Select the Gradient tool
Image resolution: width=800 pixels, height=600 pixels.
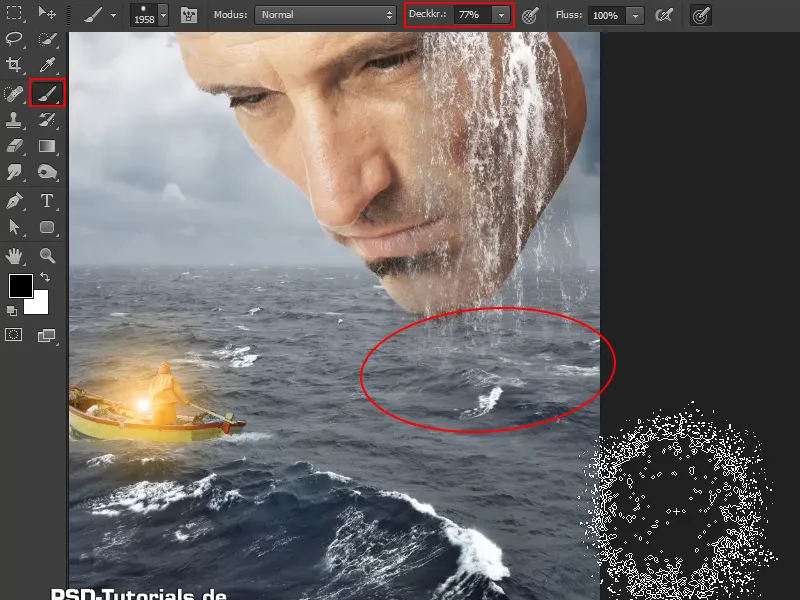coord(47,146)
